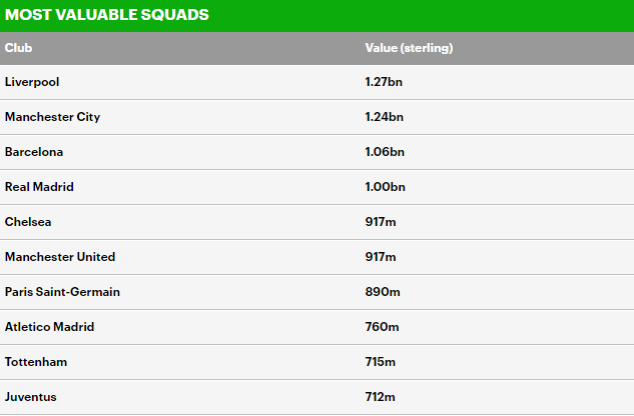Click Tottenham in the club column

point(36,362)
